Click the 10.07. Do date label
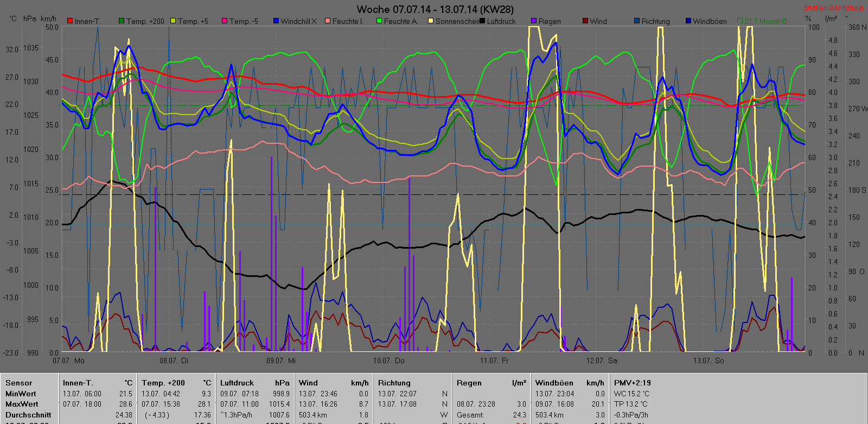The image size is (868, 424). pyautogui.click(x=389, y=360)
